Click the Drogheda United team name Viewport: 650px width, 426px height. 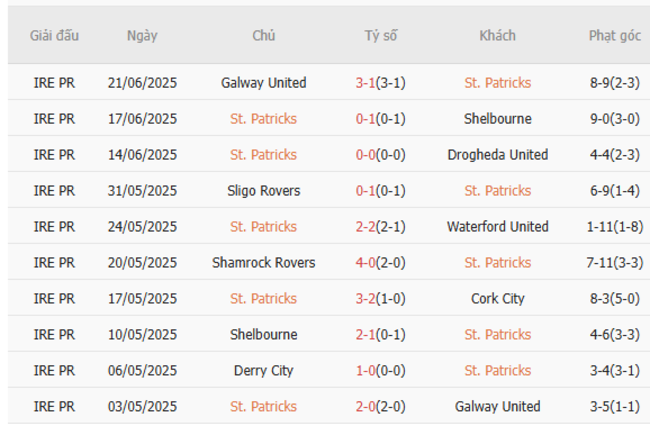pos(497,155)
